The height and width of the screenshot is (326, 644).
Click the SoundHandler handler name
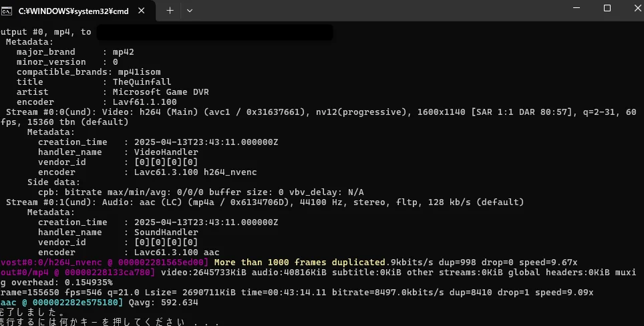[166, 232]
